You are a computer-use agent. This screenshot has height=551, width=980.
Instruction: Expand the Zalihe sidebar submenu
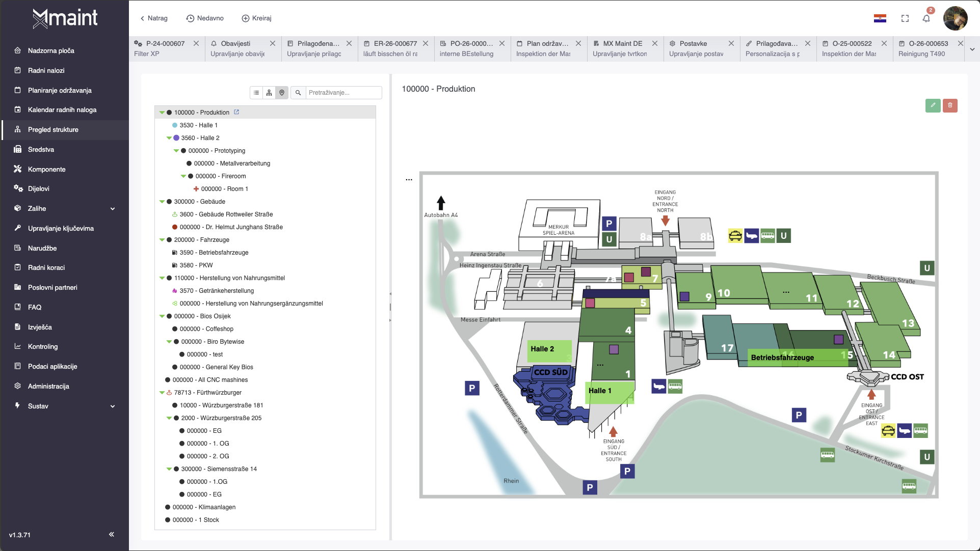(x=113, y=209)
